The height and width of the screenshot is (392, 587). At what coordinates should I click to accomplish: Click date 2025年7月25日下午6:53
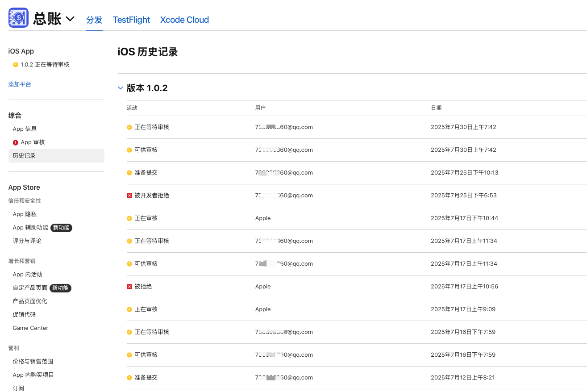tap(463, 196)
